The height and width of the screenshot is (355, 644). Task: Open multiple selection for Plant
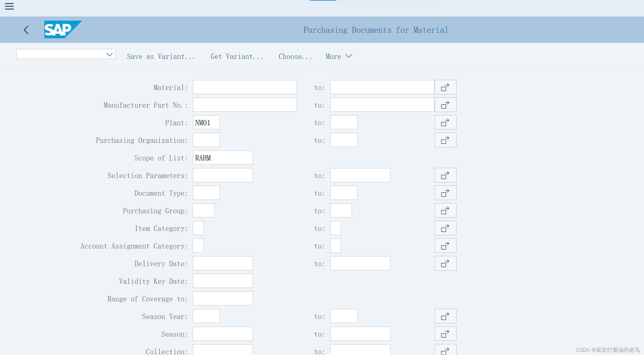tap(445, 122)
